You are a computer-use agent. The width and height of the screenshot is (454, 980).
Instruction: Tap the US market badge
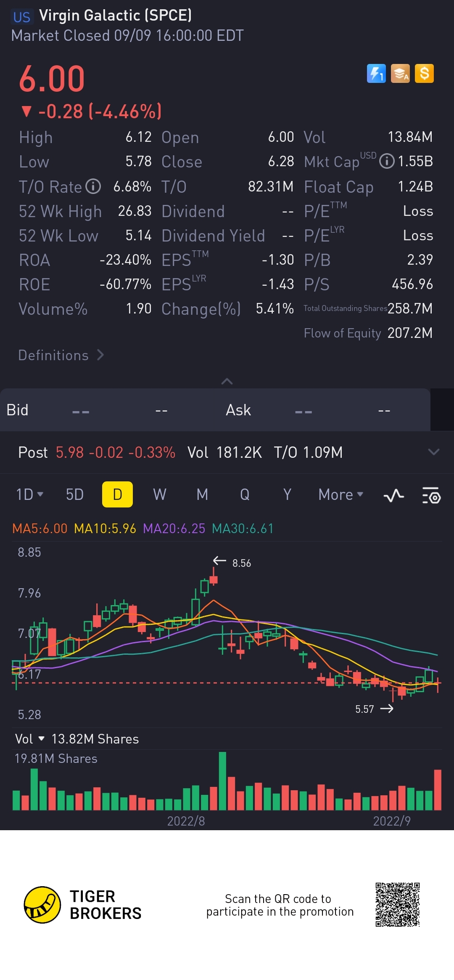click(x=22, y=17)
